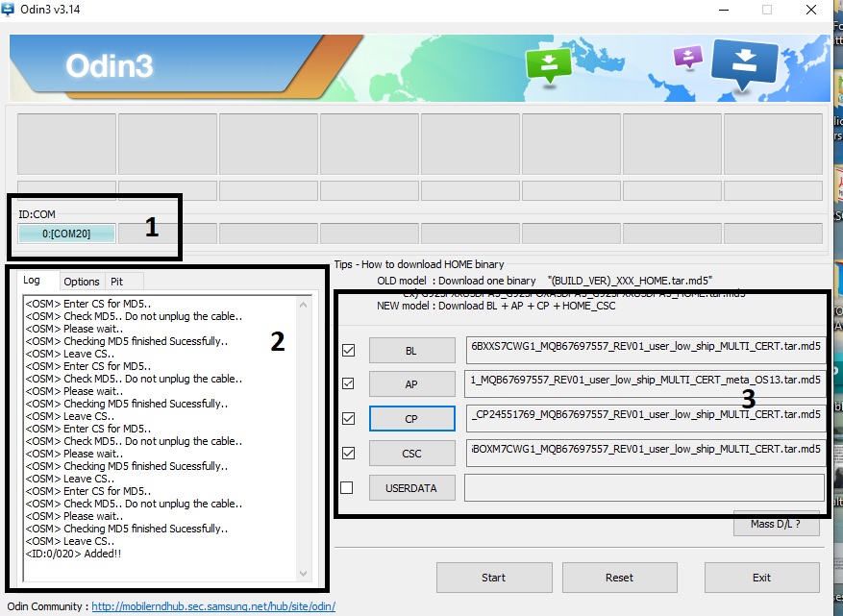The image size is (843, 616).
Task: Click the Odin3 app icon in title bar
Action: (x=8, y=10)
